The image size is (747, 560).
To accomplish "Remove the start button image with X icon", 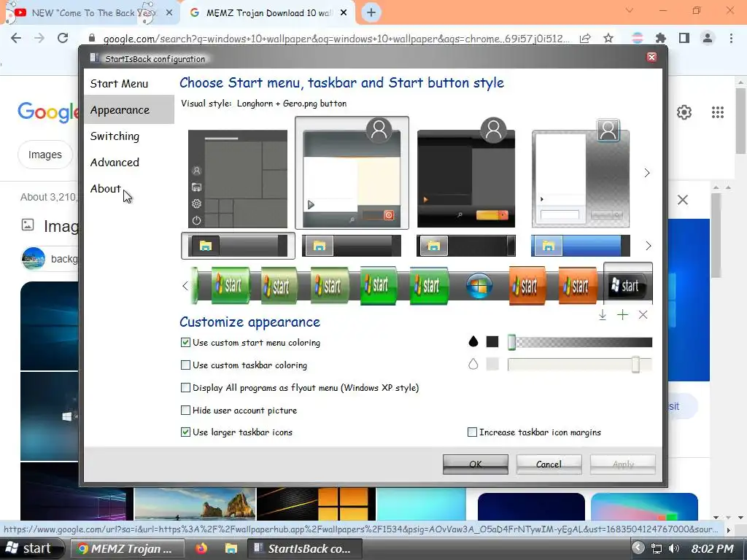I will point(643,315).
